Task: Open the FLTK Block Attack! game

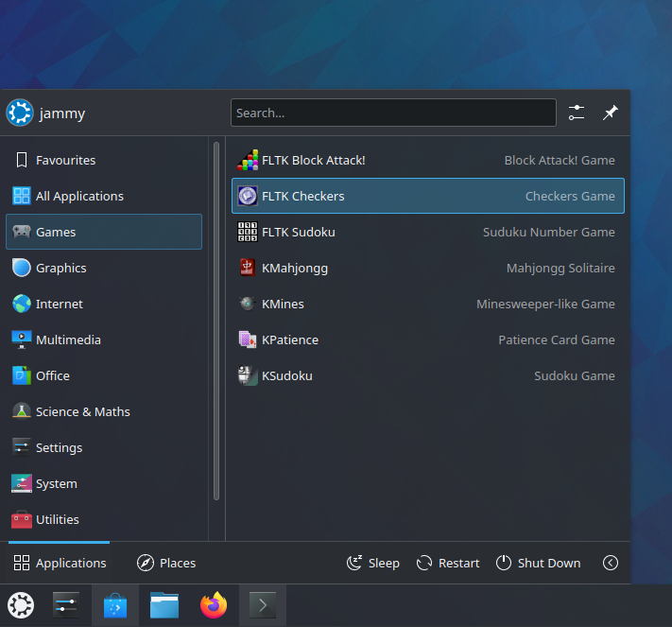Action: point(428,161)
